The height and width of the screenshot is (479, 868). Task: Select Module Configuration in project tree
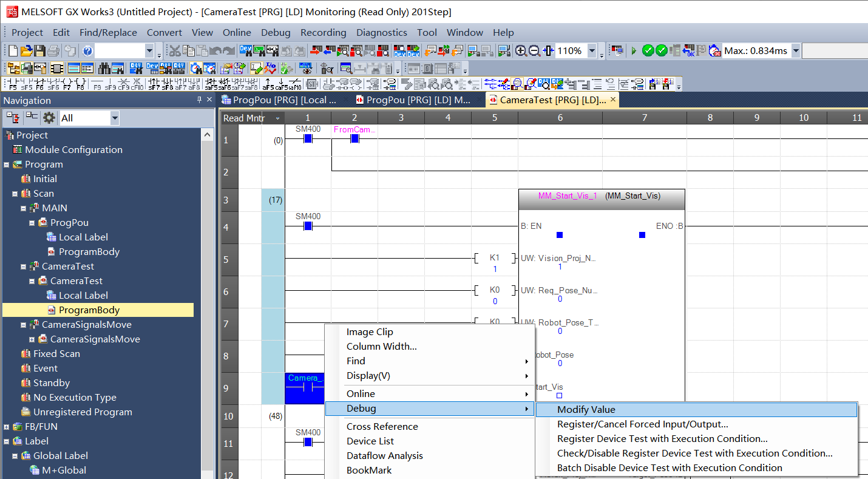pos(73,150)
